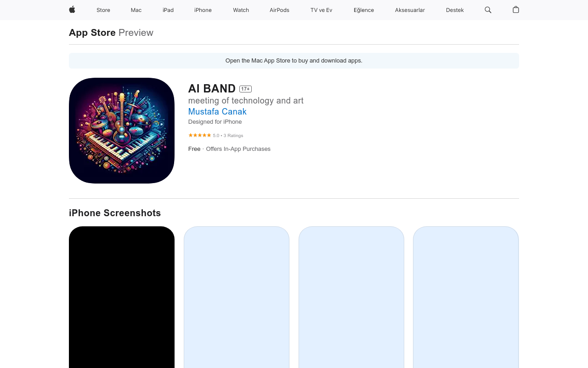Click the five-star rating stars
Viewport: 588px width, 368px height.
[199, 135]
